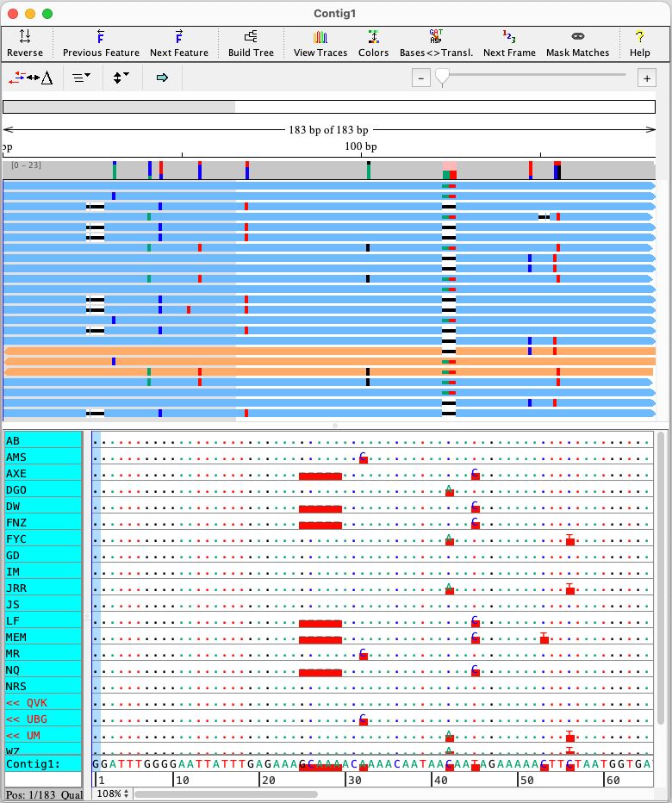Click the 100 bp ruler label

pyautogui.click(x=361, y=146)
